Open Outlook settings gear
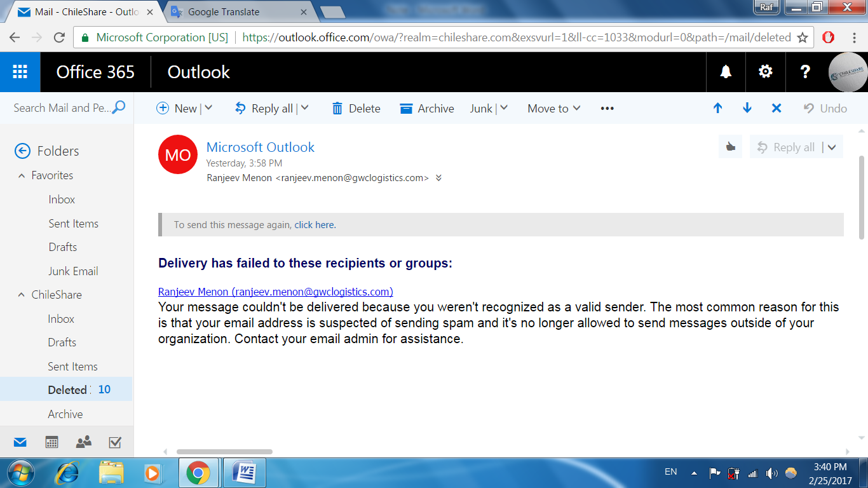 [765, 72]
